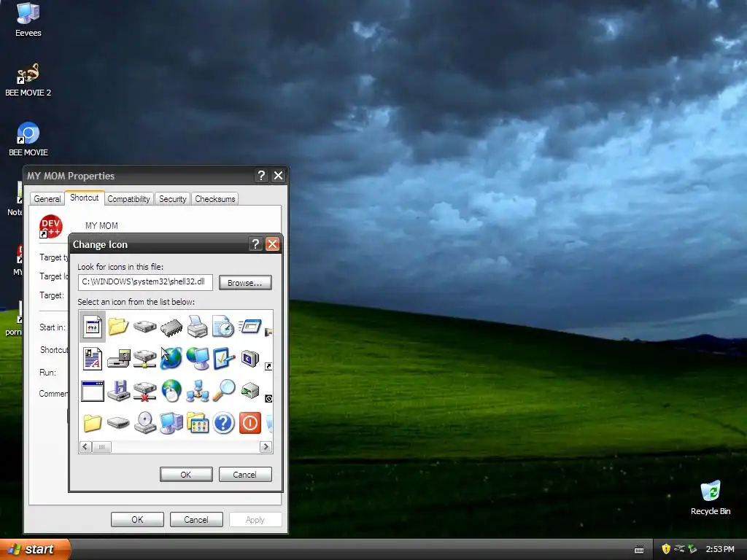Pick the blank application window icon
Screen dimensions: 747x560
pyautogui.click(x=93, y=391)
